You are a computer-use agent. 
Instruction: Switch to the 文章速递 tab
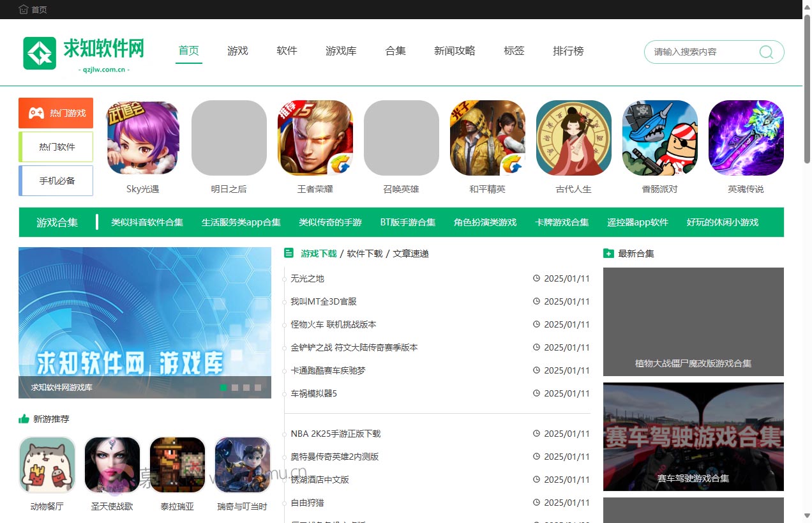(x=410, y=253)
